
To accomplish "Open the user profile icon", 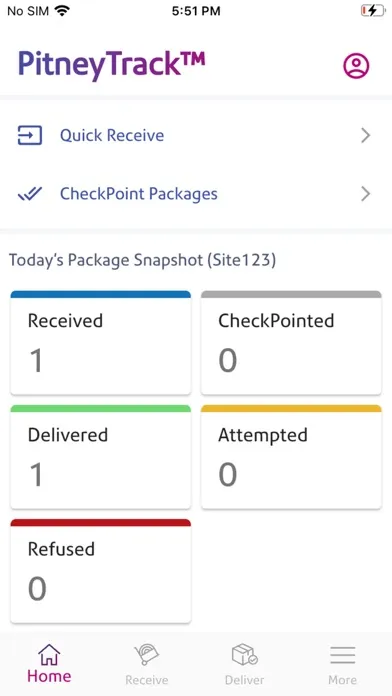I will pyautogui.click(x=356, y=66).
